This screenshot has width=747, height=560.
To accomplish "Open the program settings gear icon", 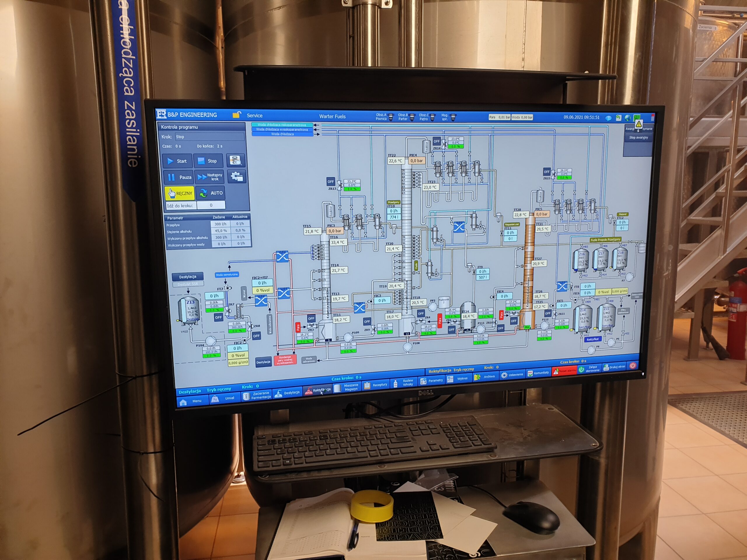I will (237, 176).
